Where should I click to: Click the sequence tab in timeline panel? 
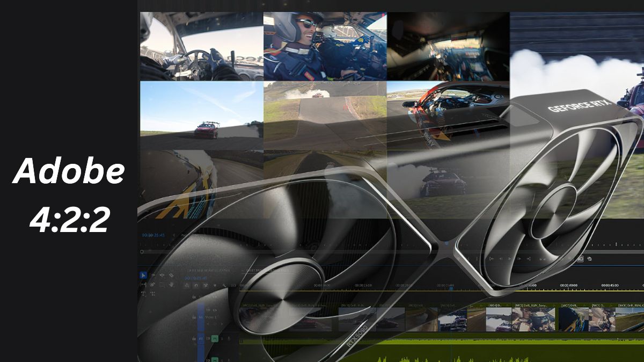click(209, 270)
